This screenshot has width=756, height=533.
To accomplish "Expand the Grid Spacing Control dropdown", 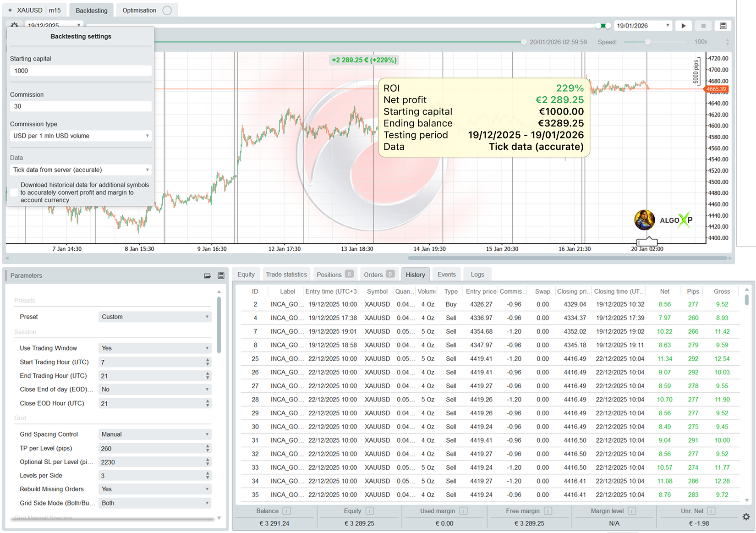I will click(x=155, y=434).
